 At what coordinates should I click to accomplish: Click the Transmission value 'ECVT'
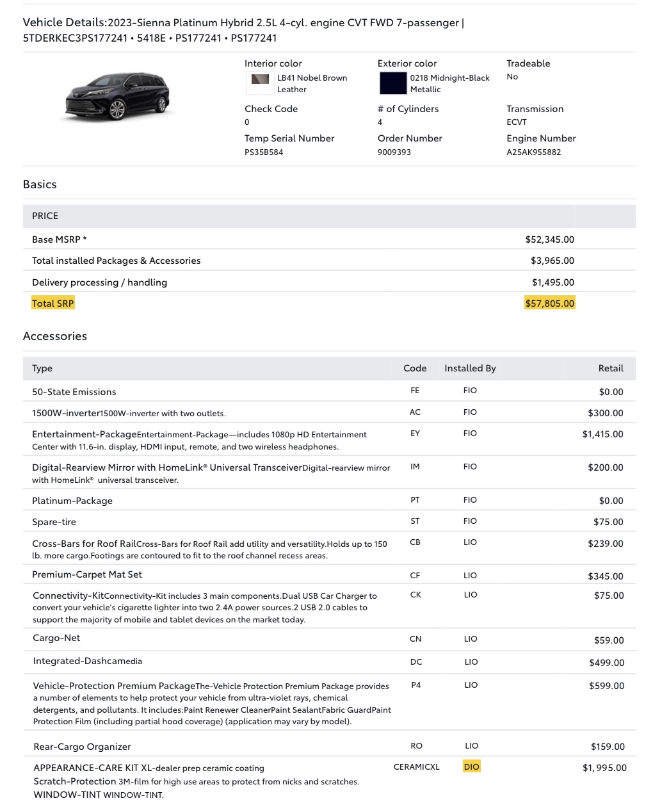(517, 122)
